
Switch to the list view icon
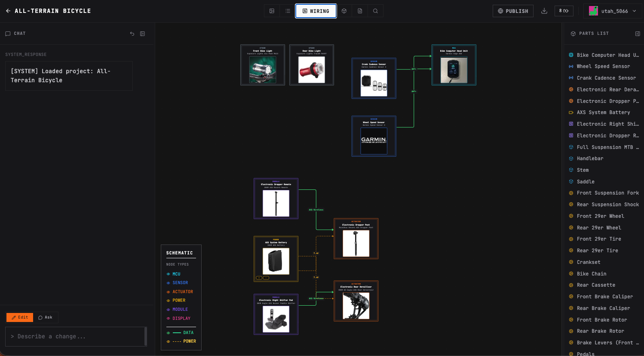click(x=288, y=11)
